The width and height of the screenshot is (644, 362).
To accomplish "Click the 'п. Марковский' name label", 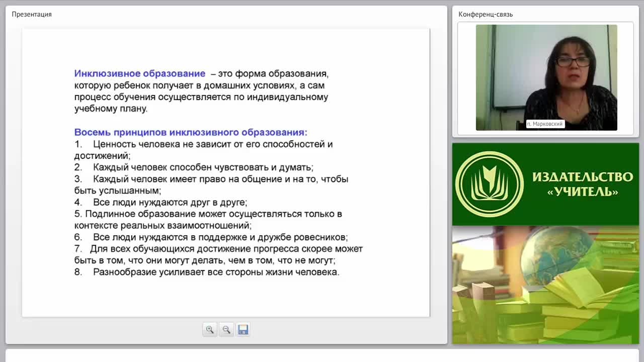I will click(x=545, y=124).
